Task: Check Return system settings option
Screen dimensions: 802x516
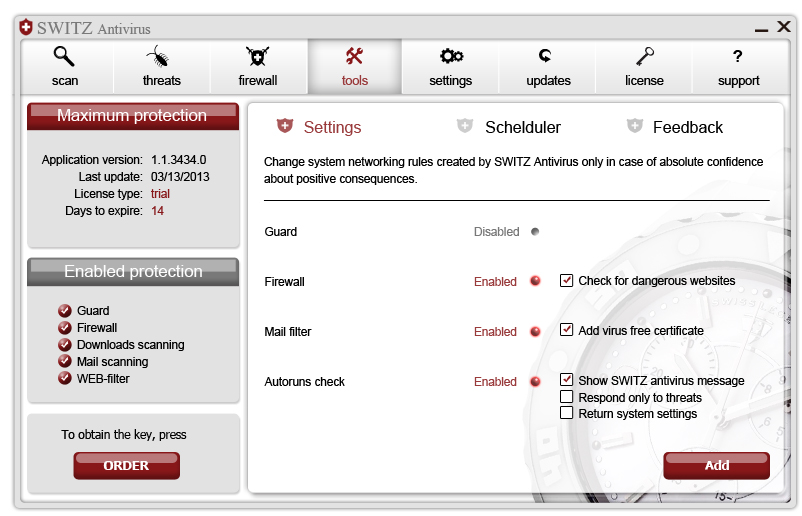Action: pyautogui.click(x=567, y=413)
